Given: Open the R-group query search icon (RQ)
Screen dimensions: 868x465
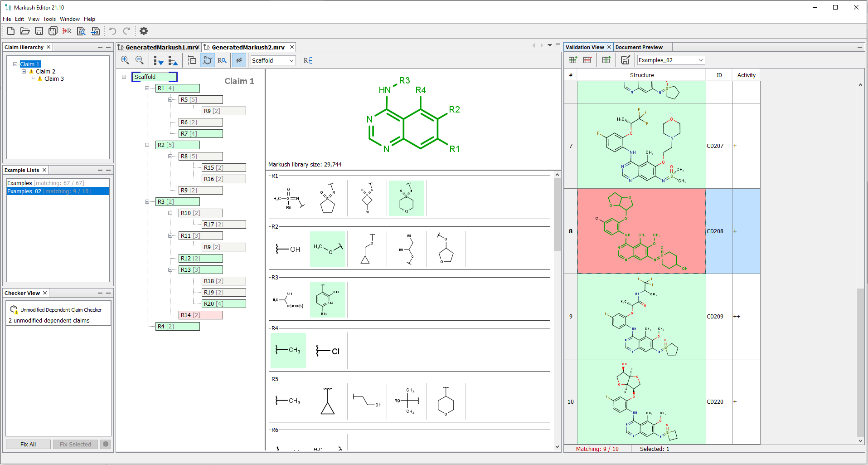Looking at the screenshot, I should (222, 60).
